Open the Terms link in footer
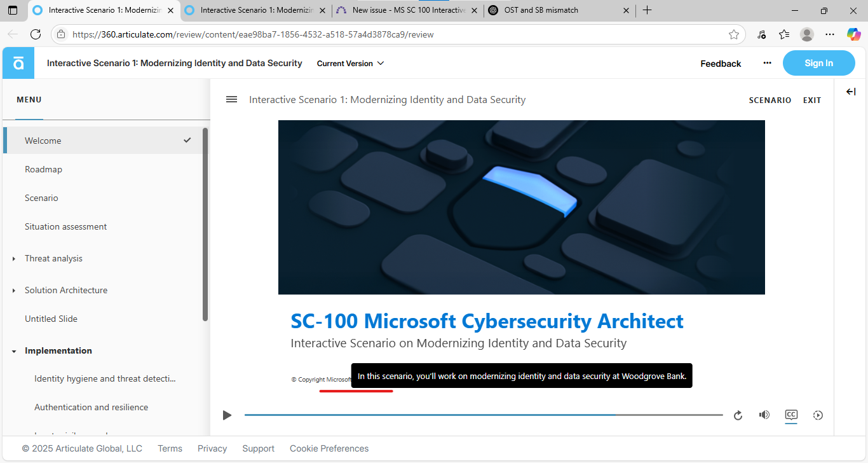The image size is (868, 463). point(170,448)
